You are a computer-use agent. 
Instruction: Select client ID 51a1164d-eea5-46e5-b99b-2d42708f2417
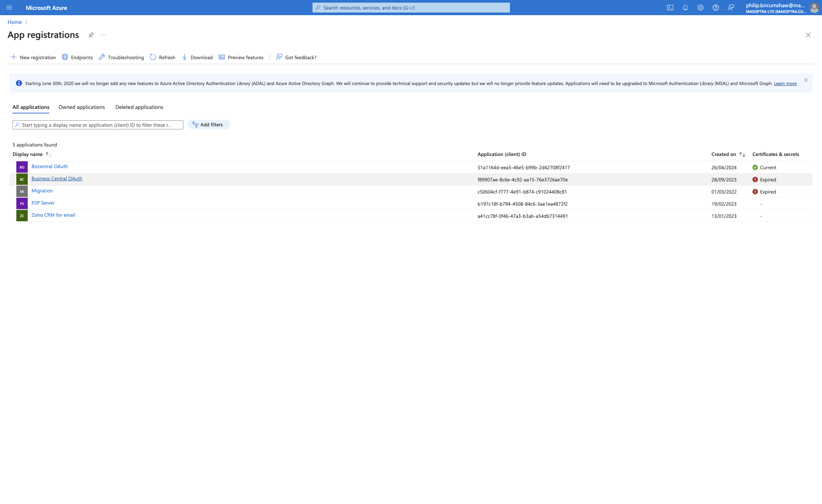pos(524,167)
